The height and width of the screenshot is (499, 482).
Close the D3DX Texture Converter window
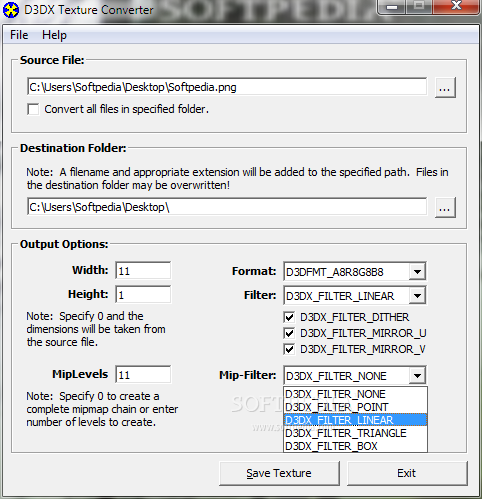(456, 6)
